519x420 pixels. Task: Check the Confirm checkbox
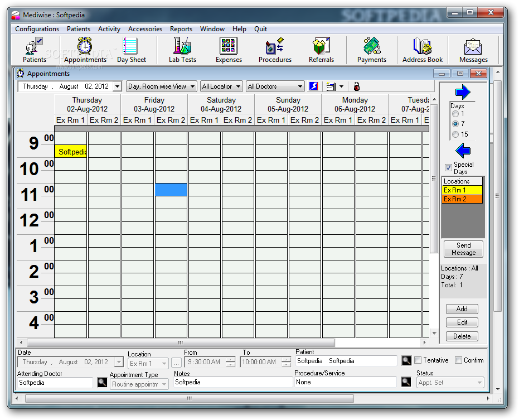pos(458,360)
